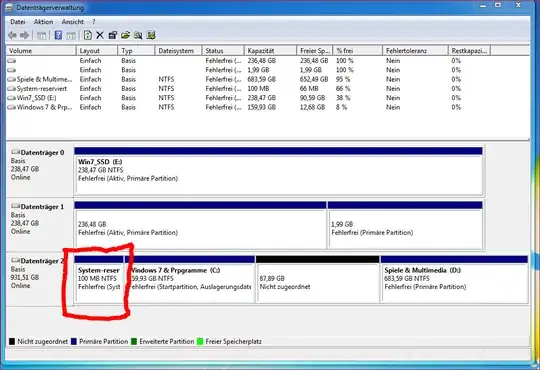Click the 90,59 GB free space cell

click(312, 98)
